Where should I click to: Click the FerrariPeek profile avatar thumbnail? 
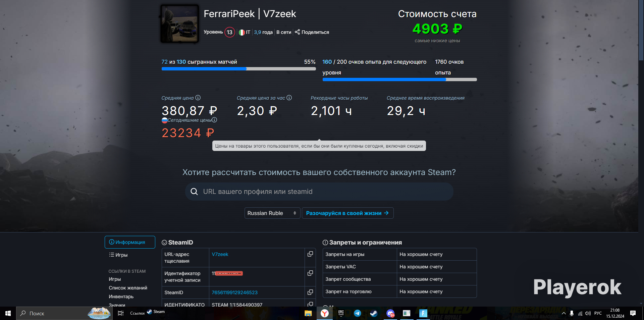tap(180, 23)
